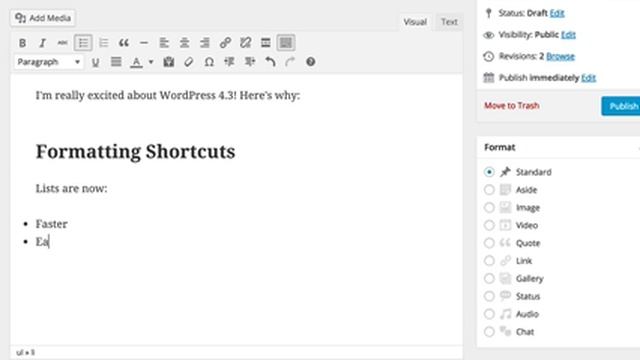This screenshot has height=360, width=640.
Task: Click the Faster list item
Action: pos(51,224)
